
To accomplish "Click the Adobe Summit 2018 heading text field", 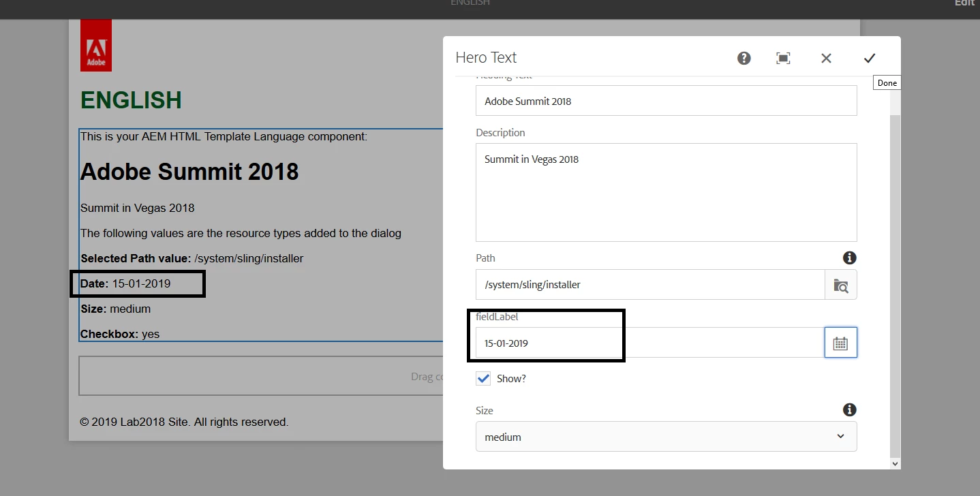I will [x=667, y=101].
